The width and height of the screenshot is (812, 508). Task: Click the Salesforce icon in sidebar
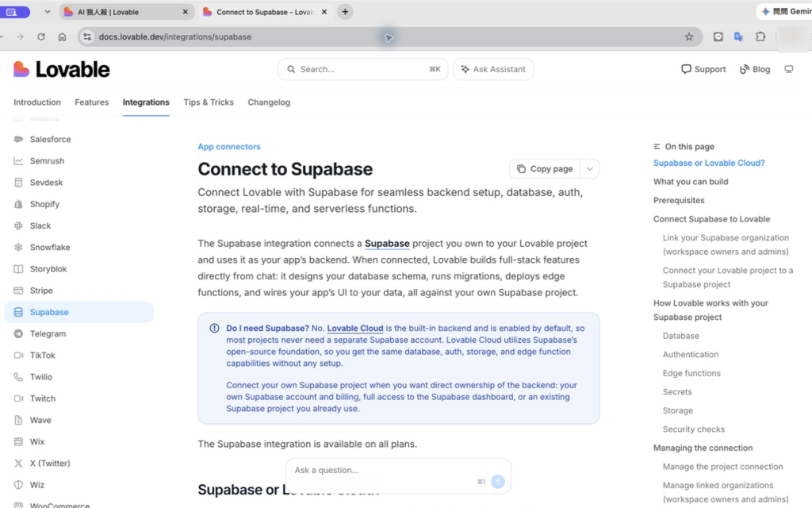(x=18, y=139)
